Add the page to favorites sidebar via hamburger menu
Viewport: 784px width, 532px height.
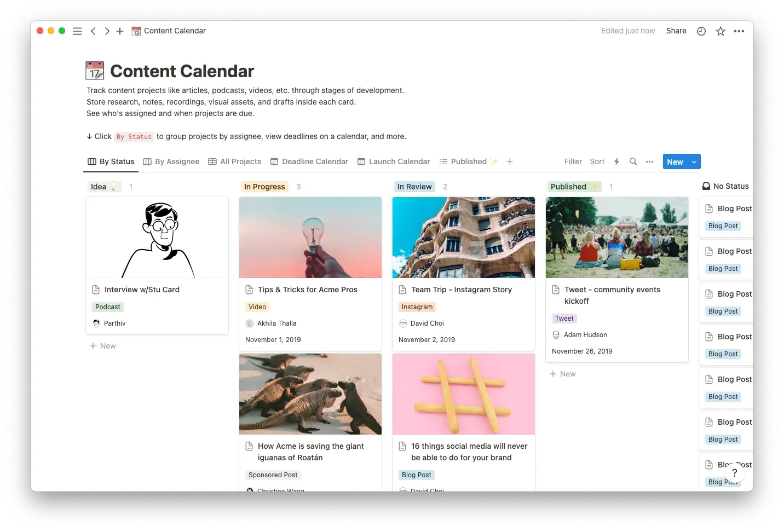77,31
